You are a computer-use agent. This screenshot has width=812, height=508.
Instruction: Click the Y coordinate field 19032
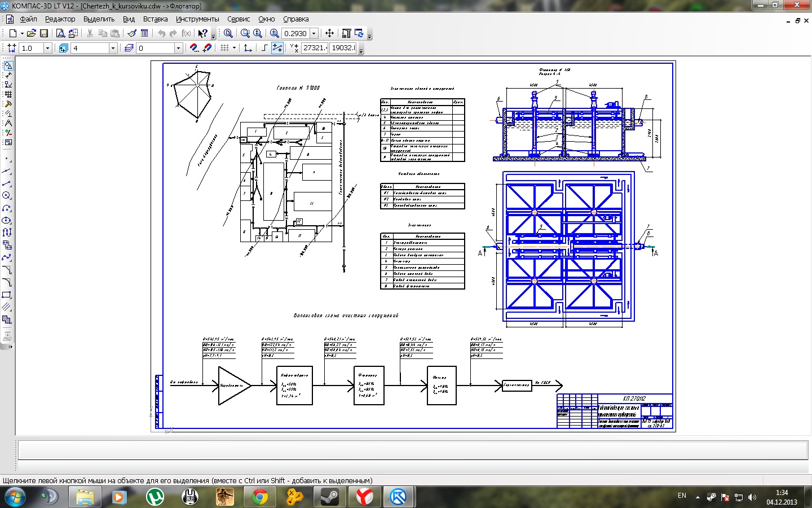pyautogui.click(x=343, y=48)
